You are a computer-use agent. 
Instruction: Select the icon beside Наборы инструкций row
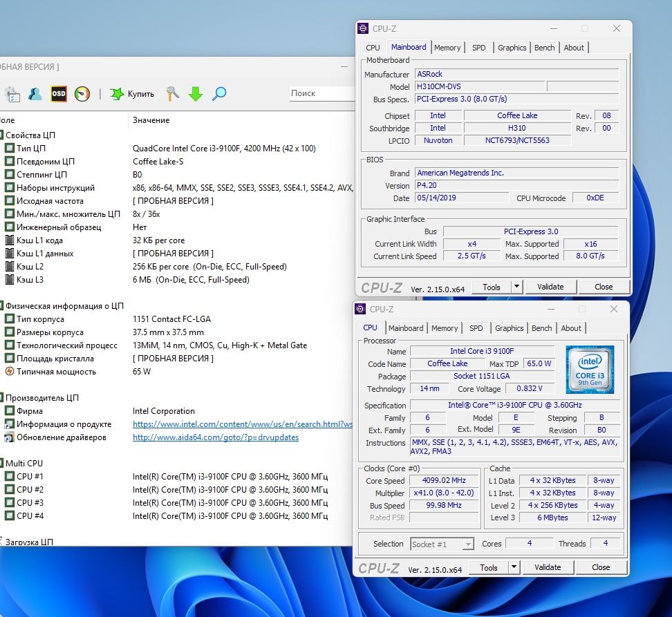coord(10,187)
